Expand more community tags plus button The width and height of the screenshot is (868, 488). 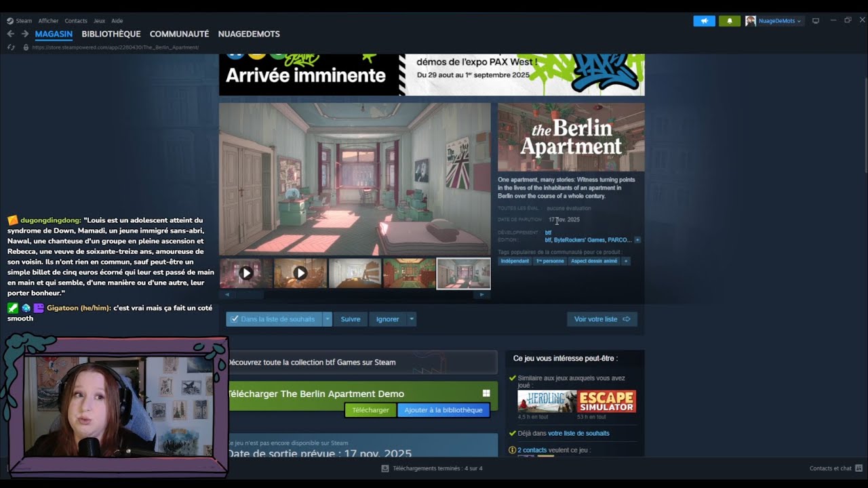coord(626,261)
